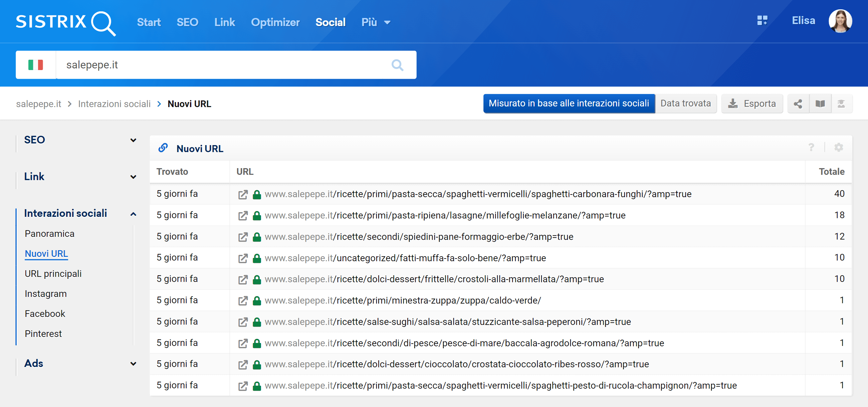Open the baccala-agrodolce-romana URL link
This screenshot has height=407, width=868.
click(x=464, y=343)
